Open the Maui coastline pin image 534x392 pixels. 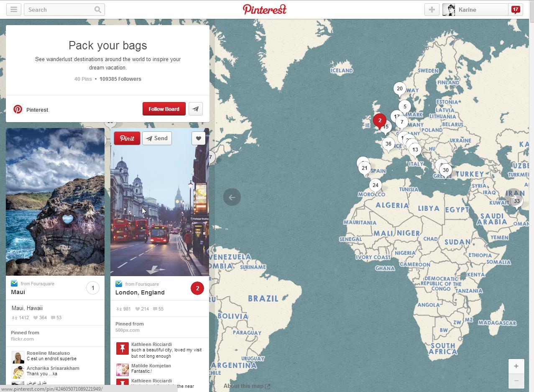[55, 202]
